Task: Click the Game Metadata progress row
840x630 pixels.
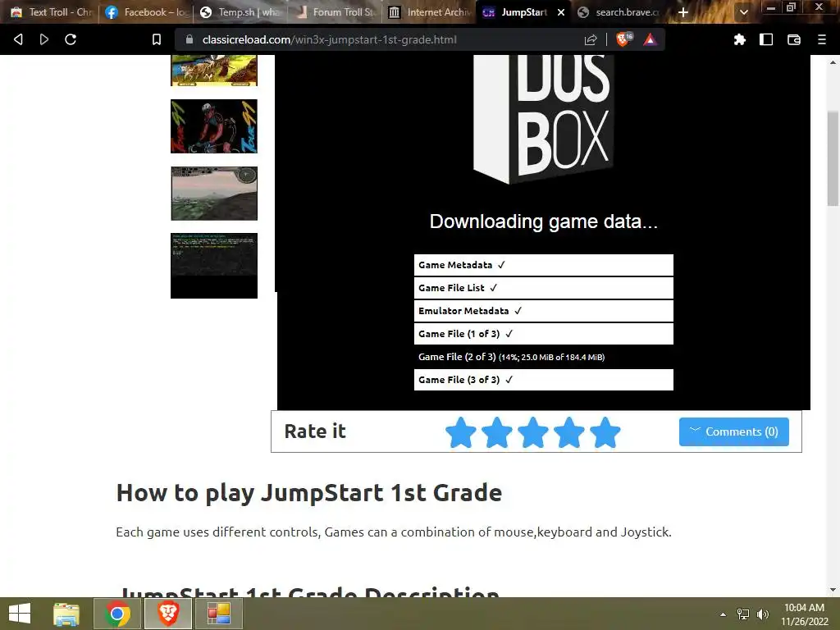Action: tap(543, 265)
